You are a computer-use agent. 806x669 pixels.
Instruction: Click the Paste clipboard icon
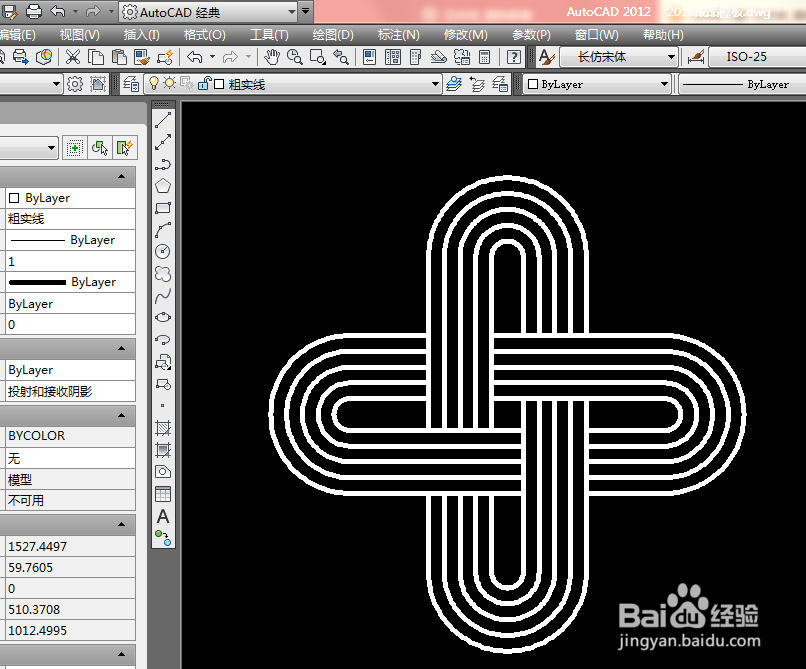(119, 57)
